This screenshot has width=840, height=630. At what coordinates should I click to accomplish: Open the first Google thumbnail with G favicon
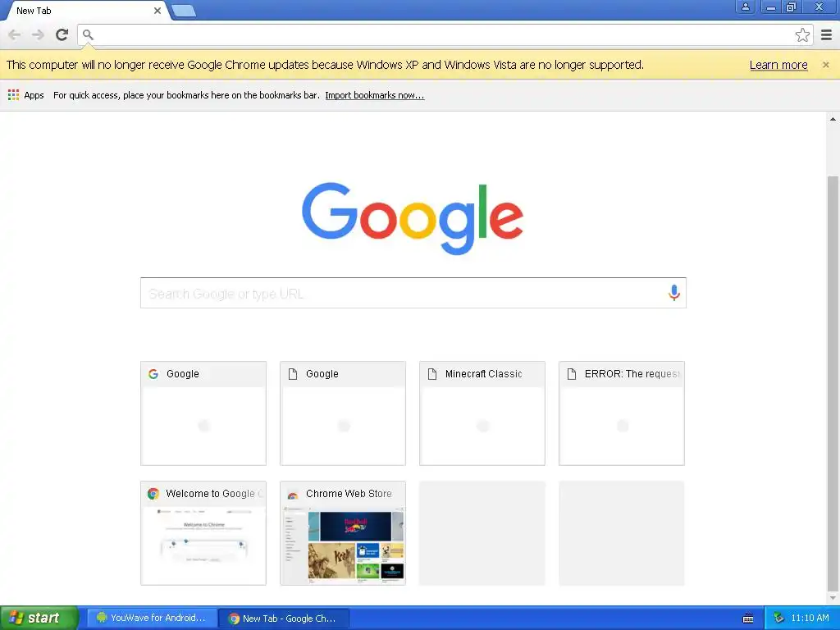pos(203,413)
